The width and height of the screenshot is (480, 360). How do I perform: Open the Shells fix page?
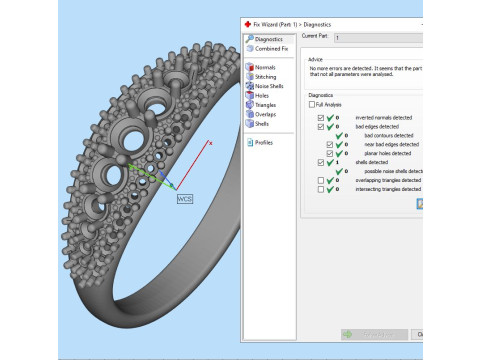pyautogui.click(x=257, y=124)
